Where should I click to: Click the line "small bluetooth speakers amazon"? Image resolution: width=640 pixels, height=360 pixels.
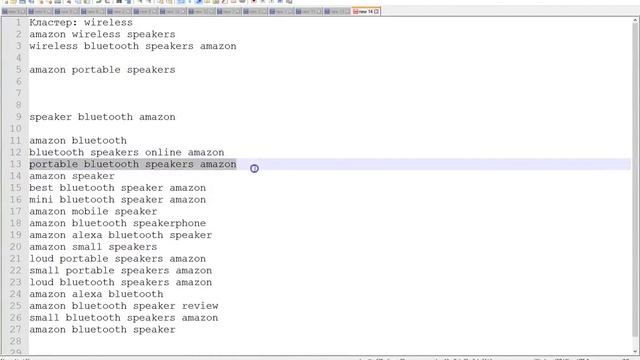tap(124, 318)
